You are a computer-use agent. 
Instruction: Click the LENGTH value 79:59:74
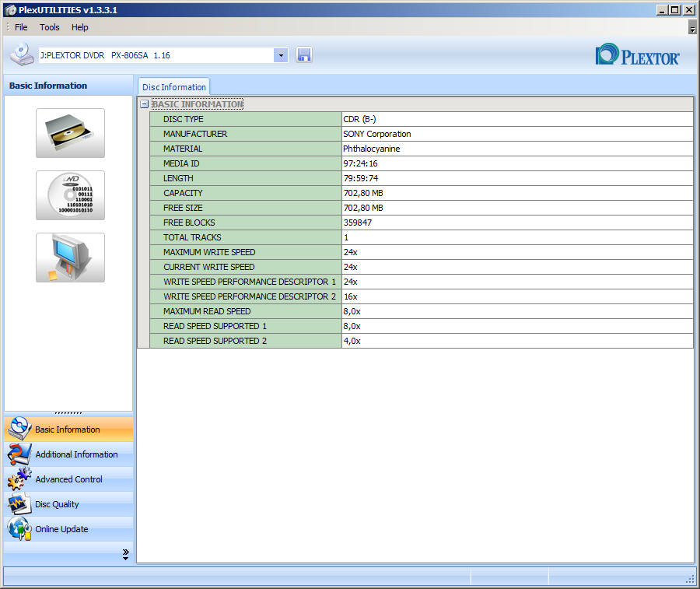517,178
